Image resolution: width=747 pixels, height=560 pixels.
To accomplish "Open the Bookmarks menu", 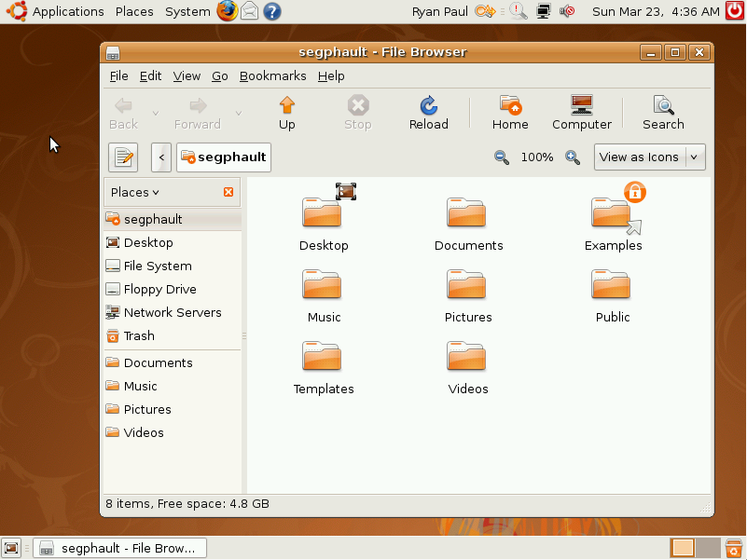I will (272, 76).
